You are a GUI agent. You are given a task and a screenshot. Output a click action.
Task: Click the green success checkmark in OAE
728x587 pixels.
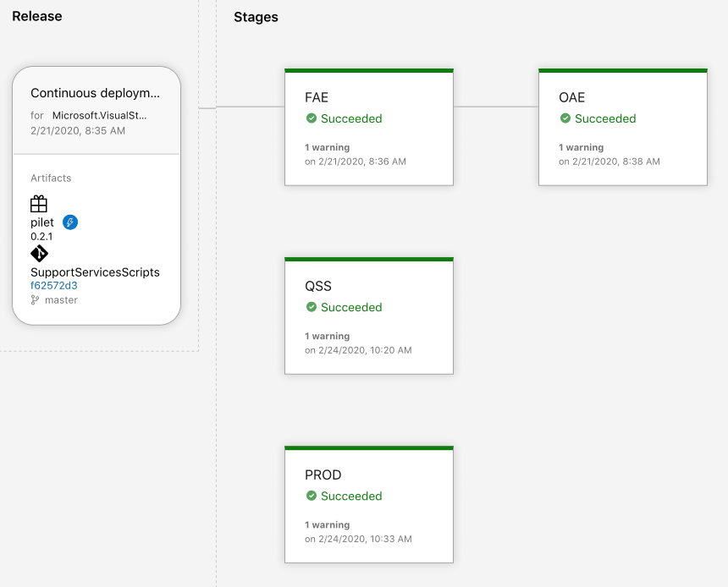click(565, 118)
